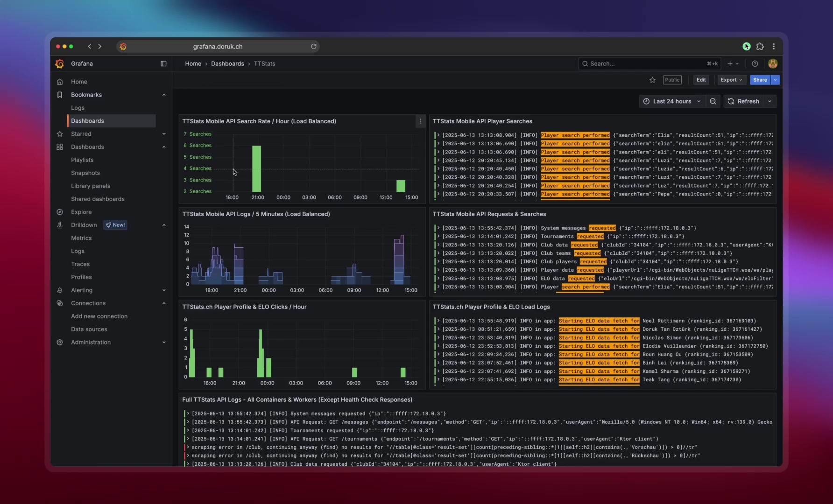Click the Bookmarks sidebar icon
Viewport: 833px width, 504px height.
click(60, 95)
